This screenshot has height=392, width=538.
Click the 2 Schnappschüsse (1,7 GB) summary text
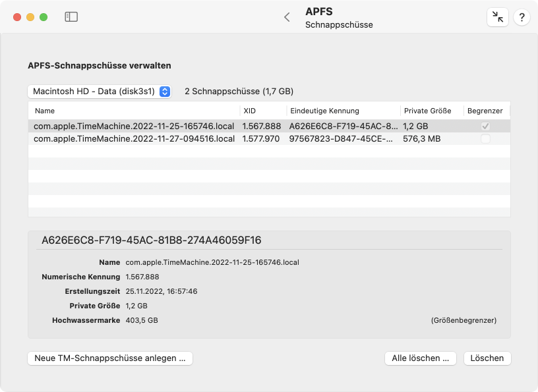click(239, 92)
